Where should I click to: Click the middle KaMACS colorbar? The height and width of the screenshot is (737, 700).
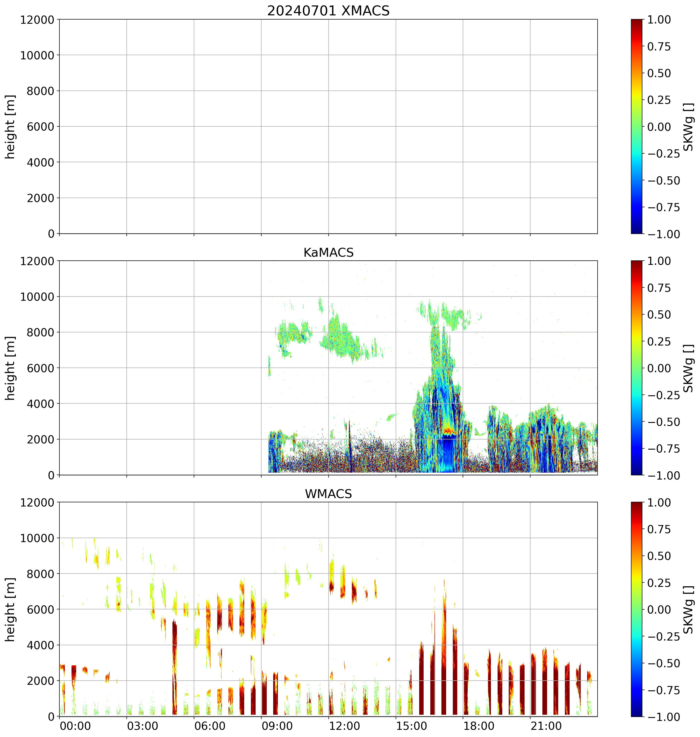coord(637,368)
